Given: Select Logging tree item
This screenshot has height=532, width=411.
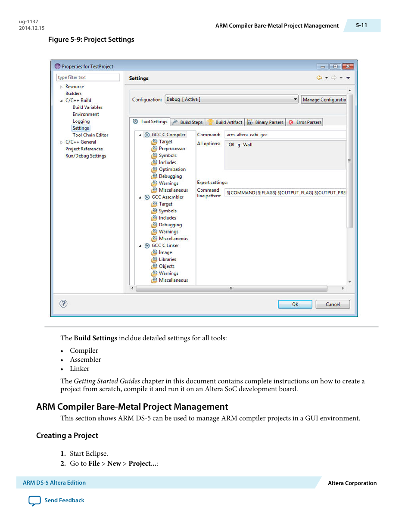Looking at the screenshot, I should [x=81, y=121].
